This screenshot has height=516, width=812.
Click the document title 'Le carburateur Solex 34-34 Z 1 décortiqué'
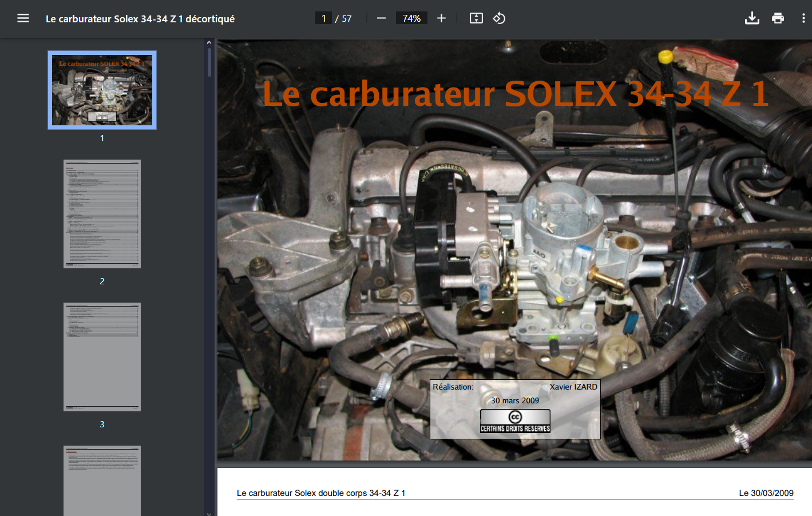pyautogui.click(x=140, y=19)
